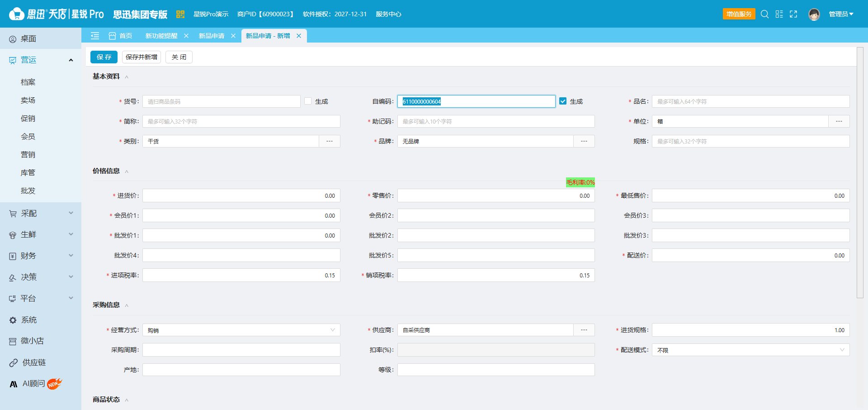
Task: Click the 保存并新增 button
Action: (142, 57)
